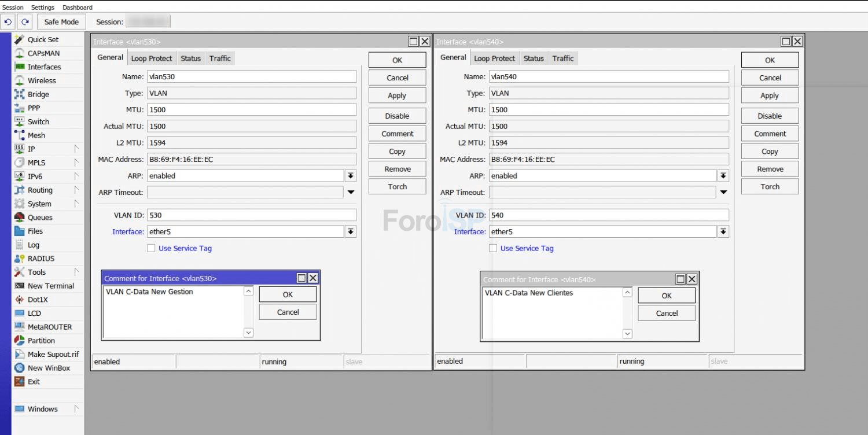Enable Use Service Tag for vlan540
Image resolution: width=868 pixels, height=435 pixels.
[x=493, y=248]
